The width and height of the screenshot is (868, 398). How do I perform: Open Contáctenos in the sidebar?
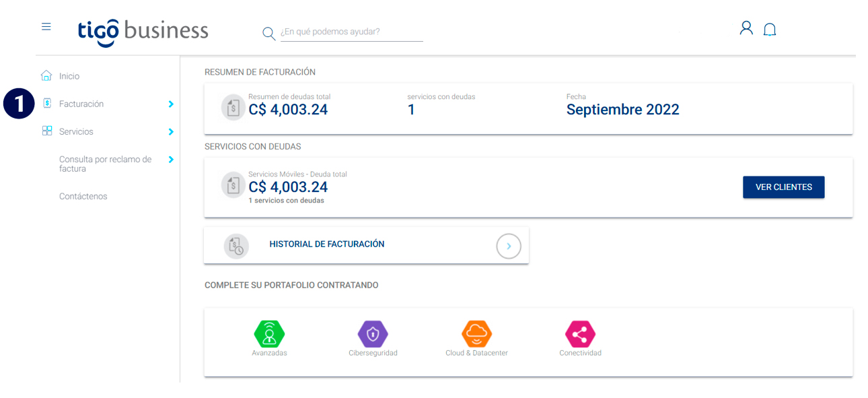83,196
